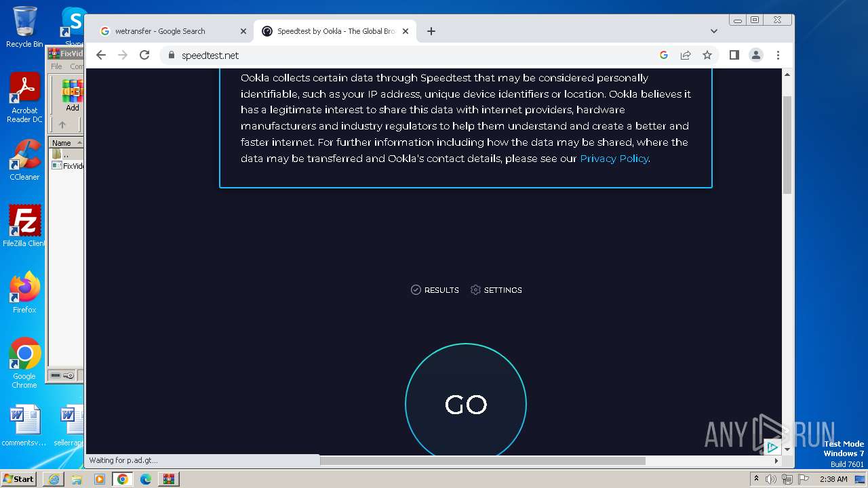The image size is (868, 488).
Task: Open Firefox desktop icon
Action: (x=24, y=293)
